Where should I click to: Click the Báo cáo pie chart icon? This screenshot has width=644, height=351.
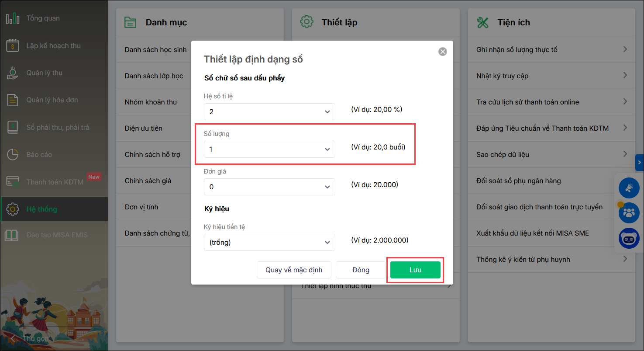coord(13,154)
